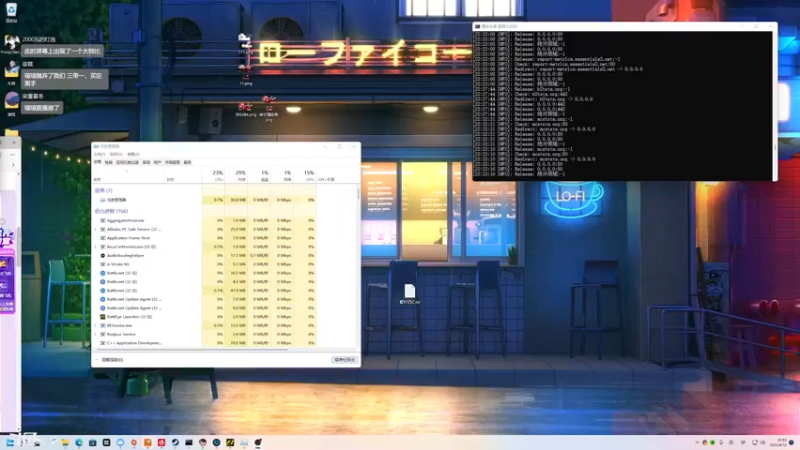800x450 pixels.
Task: Open the last taskbar icon with red dot
Action: click(258, 442)
